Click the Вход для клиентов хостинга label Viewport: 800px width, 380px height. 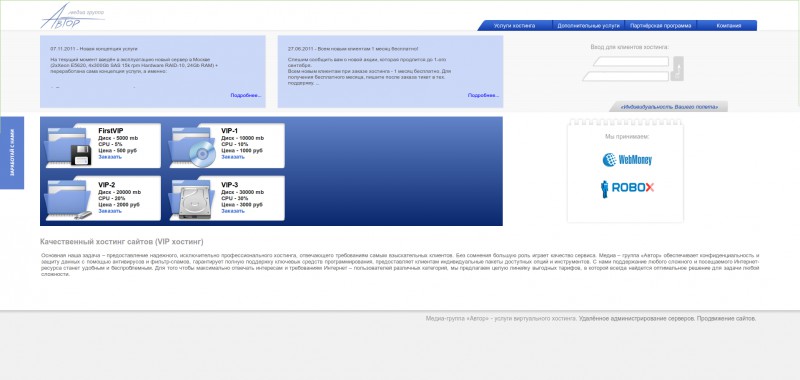click(630, 47)
